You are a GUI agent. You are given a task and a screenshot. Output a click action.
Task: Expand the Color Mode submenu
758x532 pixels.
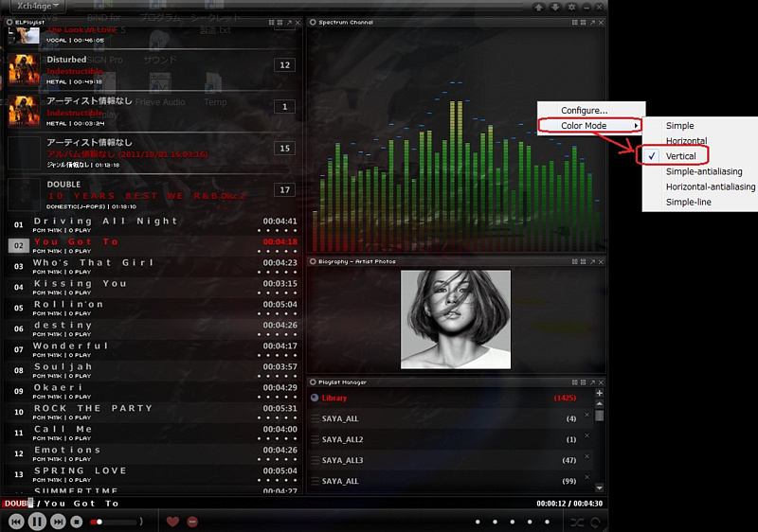click(x=590, y=126)
